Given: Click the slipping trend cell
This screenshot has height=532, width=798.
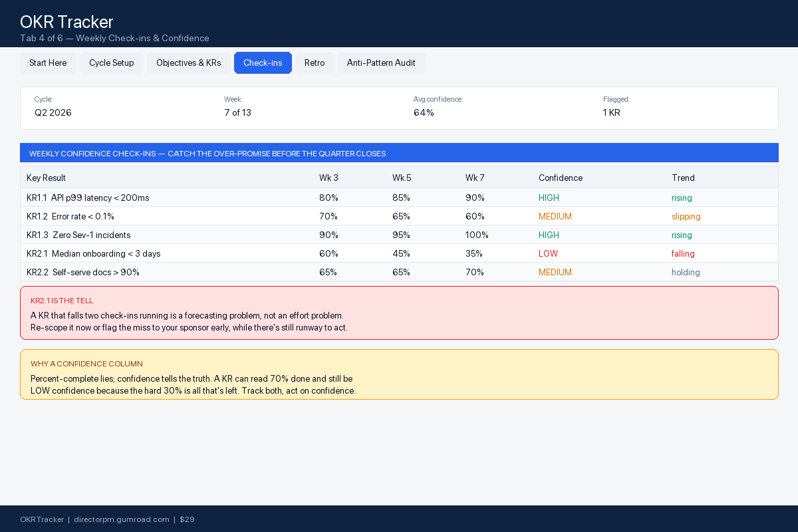Looking at the screenshot, I should pos(686,216).
